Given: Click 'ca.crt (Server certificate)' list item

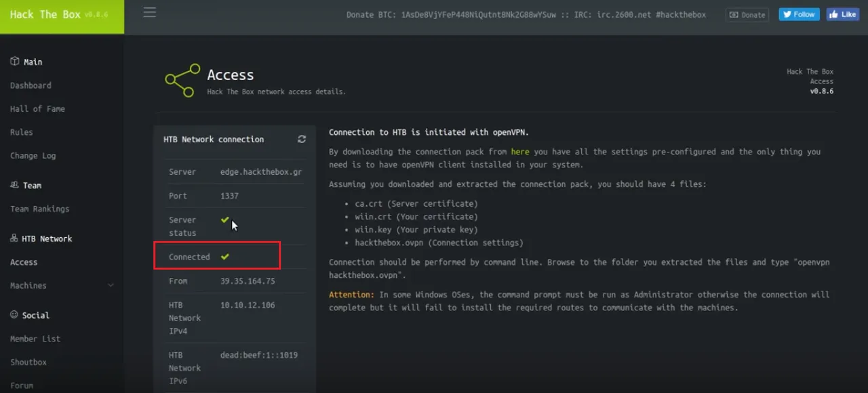Looking at the screenshot, I should click(x=416, y=204).
